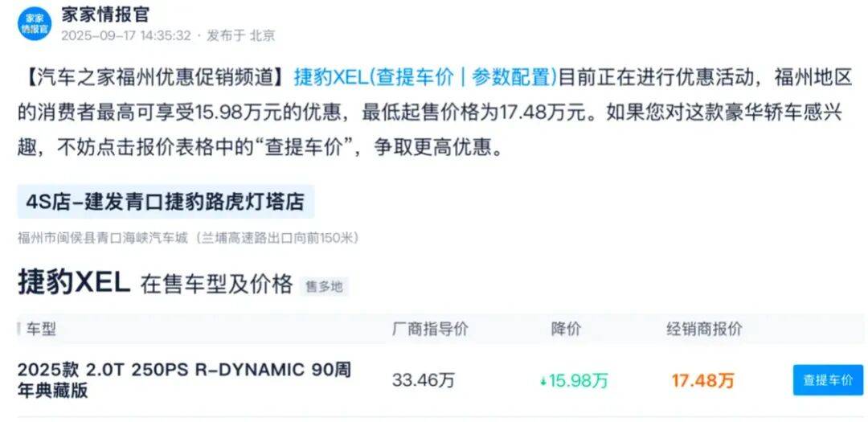
Task: Open the 家家情报官 avatar icon
Action: click(x=35, y=24)
